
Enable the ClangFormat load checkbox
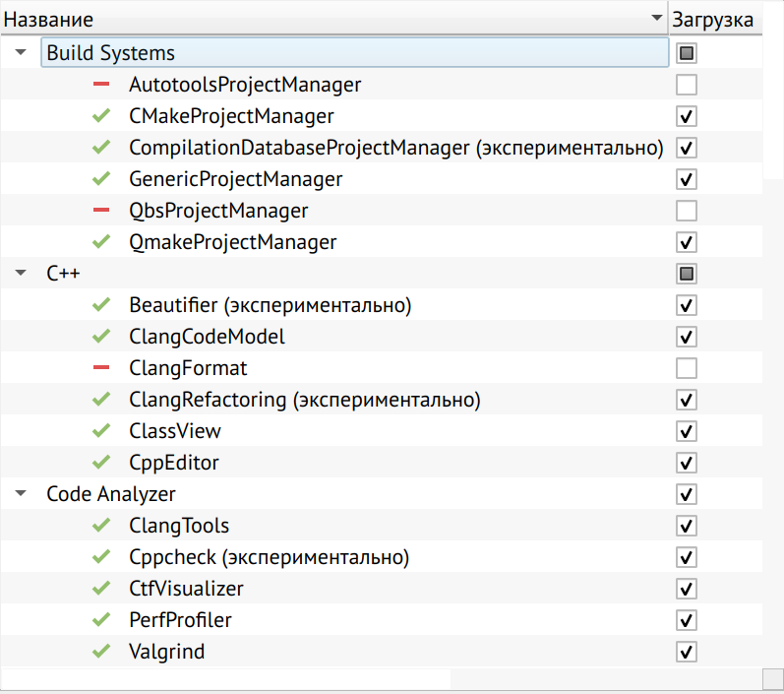687,368
